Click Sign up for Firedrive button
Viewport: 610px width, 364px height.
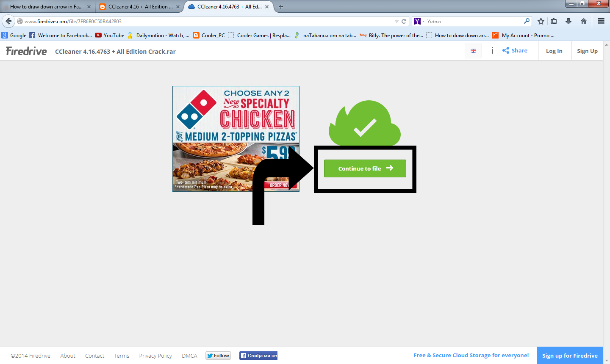click(x=570, y=356)
